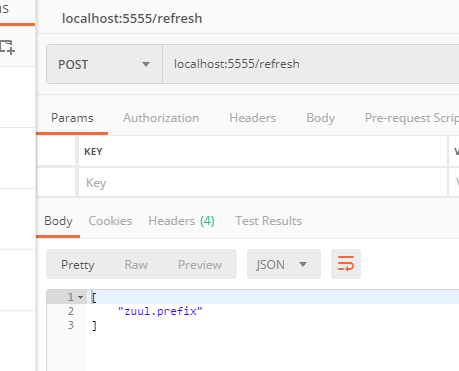Switch to the Authorization tab
459x371 pixels.
pyautogui.click(x=161, y=118)
